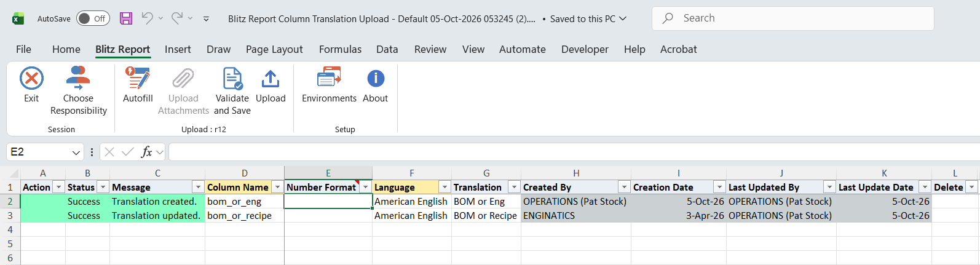Viewport: 980px width, 265px height.
Task: Open the Last Updated By filter dropdown
Action: (x=829, y=187)
